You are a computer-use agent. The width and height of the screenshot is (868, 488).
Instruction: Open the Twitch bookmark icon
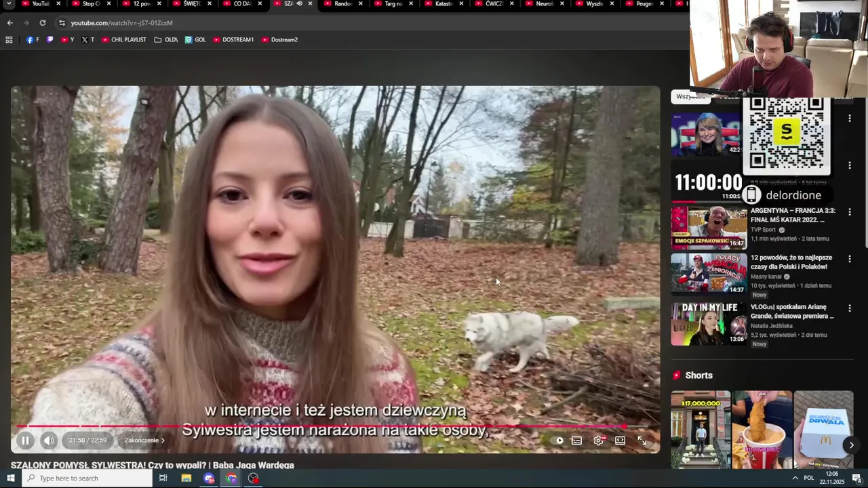tap(50, 40)
